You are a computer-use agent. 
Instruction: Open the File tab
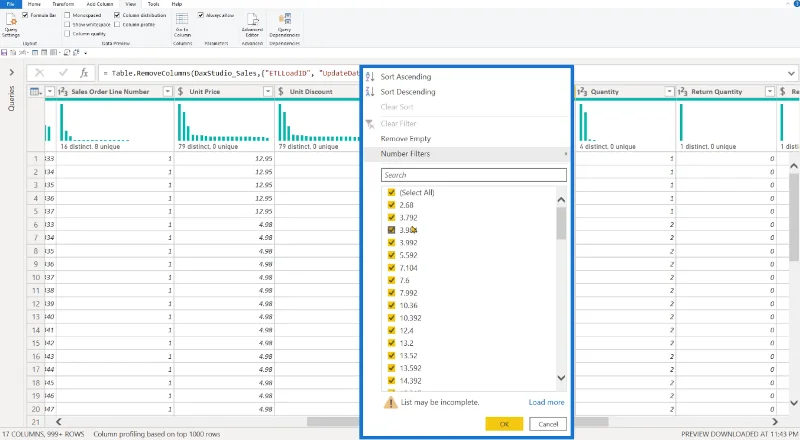[x=10, y=4]
